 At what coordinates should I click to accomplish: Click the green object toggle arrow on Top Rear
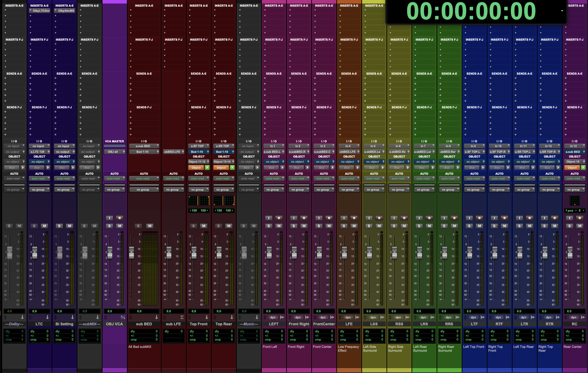click(x=232, y=167)
